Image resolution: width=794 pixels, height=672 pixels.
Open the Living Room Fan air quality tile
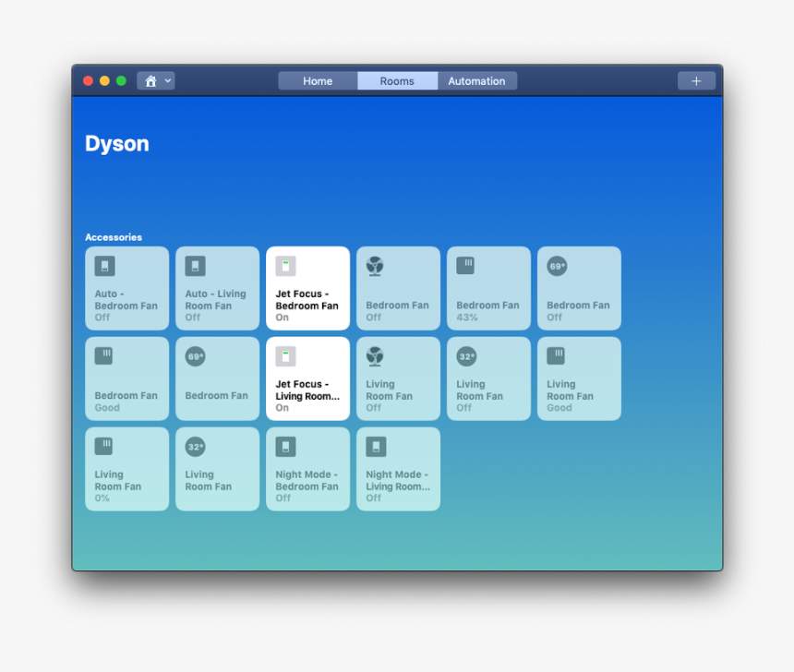point(579,378)
